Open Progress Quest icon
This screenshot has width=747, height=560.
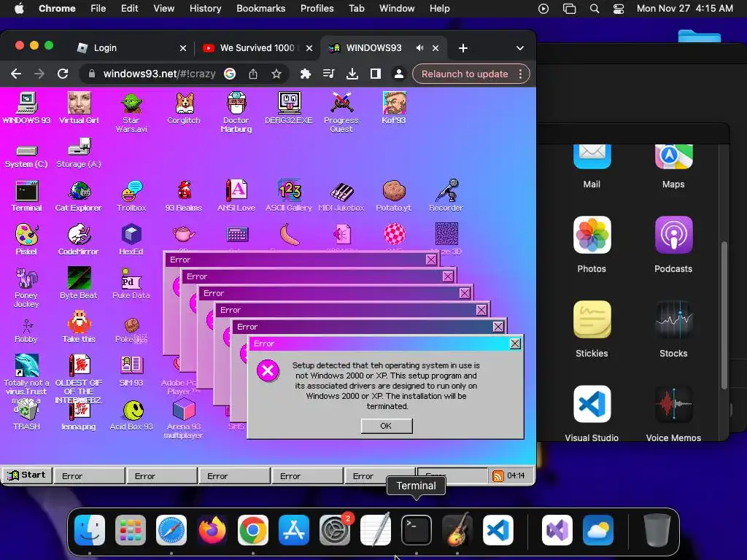click(341, 112)
